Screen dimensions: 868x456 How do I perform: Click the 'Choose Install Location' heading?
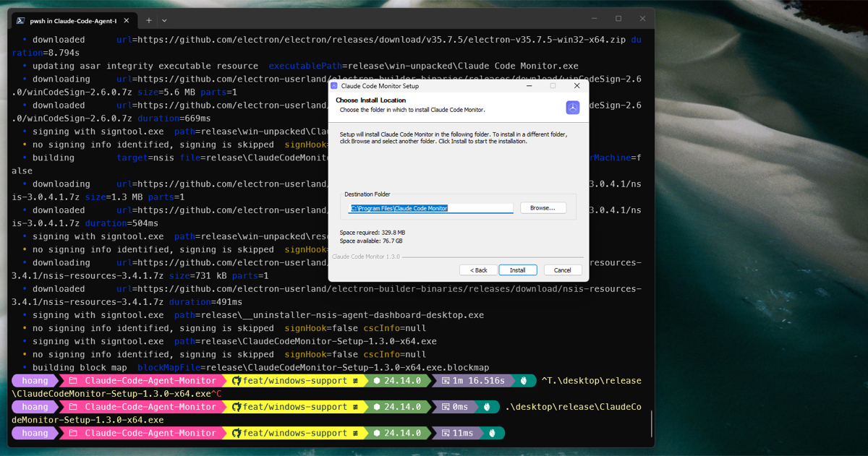pos(370,100)
